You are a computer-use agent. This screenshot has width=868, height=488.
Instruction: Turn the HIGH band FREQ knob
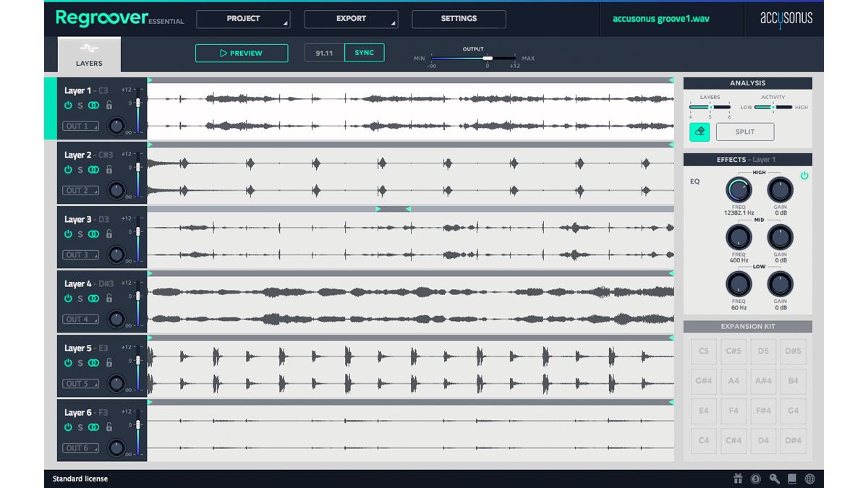[x=738, y=189]
